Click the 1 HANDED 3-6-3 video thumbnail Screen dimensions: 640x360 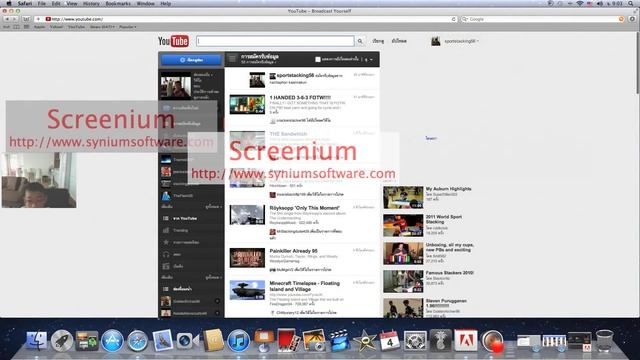[247, 104]
